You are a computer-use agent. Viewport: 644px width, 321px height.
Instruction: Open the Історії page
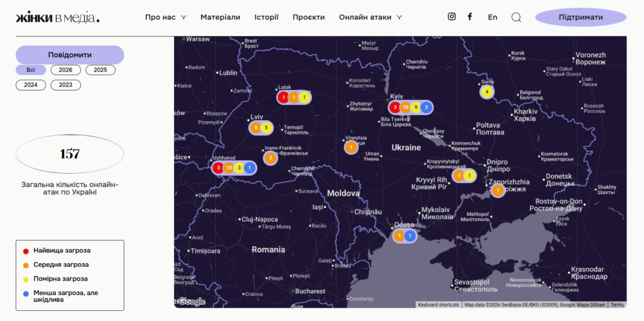[x=267, y=17]
